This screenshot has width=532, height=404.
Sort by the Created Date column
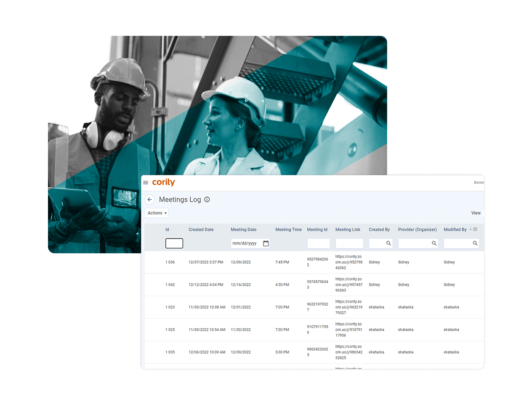pos(201,230)
